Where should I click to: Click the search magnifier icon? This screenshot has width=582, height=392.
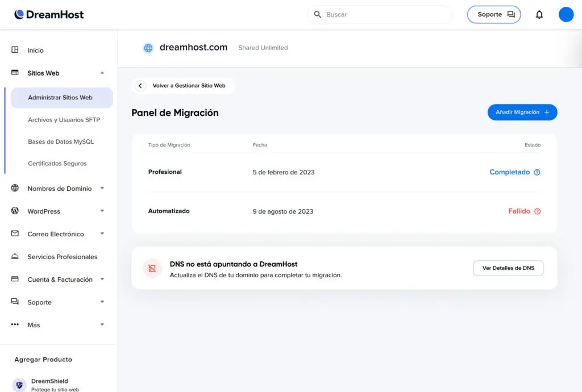pos(317,14)
